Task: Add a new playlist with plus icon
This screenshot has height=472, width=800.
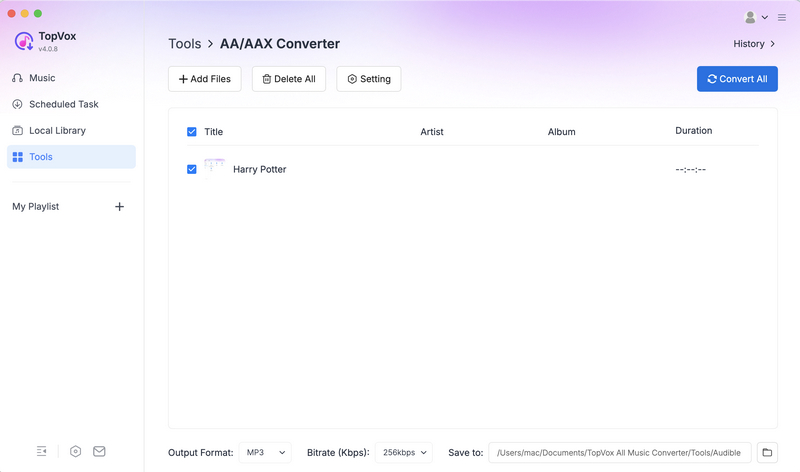Action: pyautogui.click(x=119, y=207)
